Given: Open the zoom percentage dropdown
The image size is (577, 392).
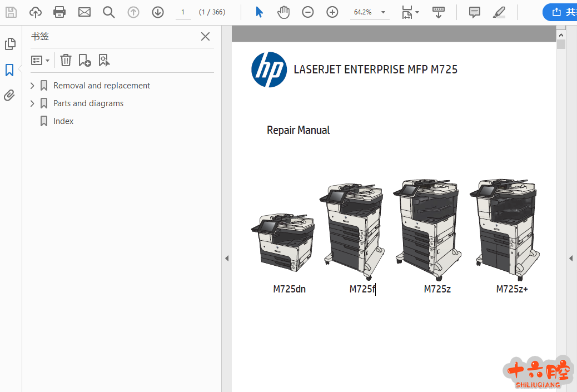Looking at the screenshot, I should tap(383, 12).
